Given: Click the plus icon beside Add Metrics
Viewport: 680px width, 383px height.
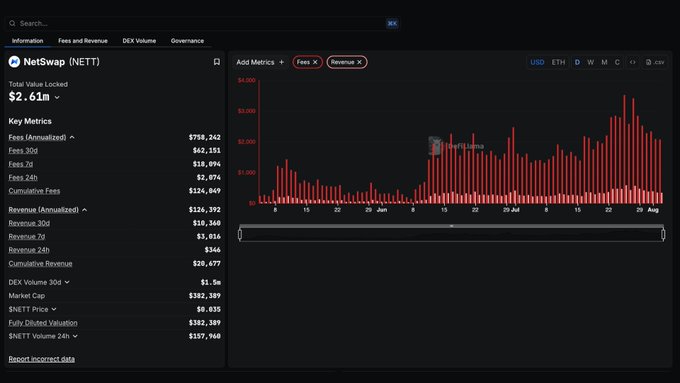Looking at the screenshot, I should [281, 62].
